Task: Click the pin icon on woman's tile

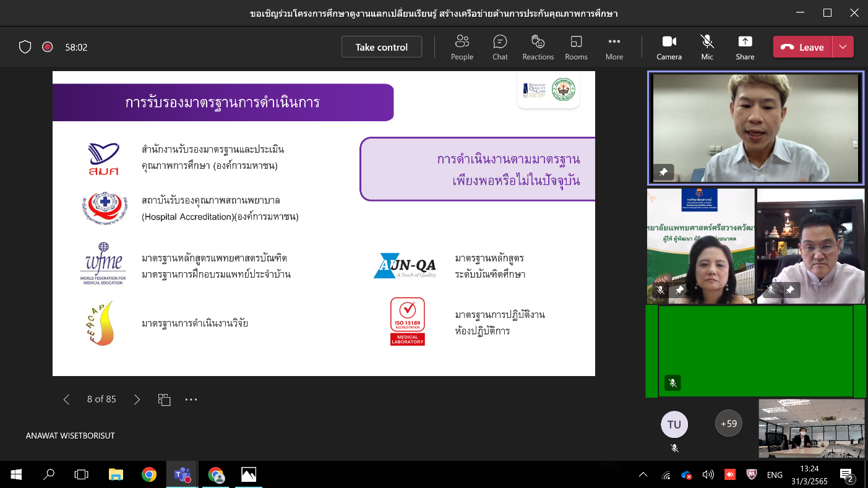Action: click(x=679, y=290)
